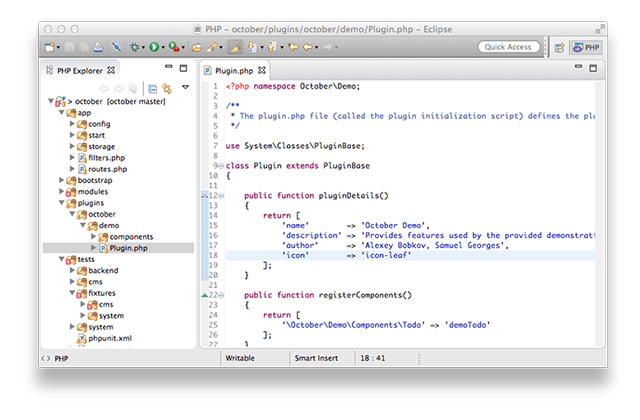Click 'Smart Insert' in status bar
The height and width of the screenshot is (420, 640).
[316, 358]
